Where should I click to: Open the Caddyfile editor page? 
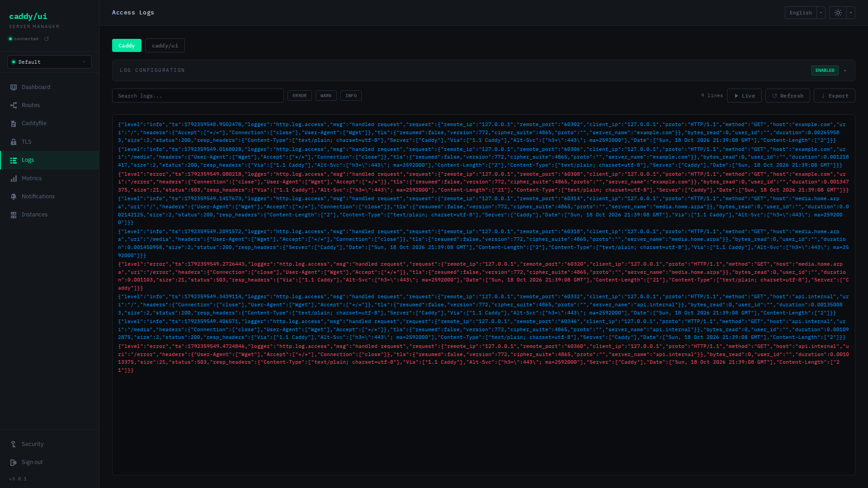click(49, 123)
